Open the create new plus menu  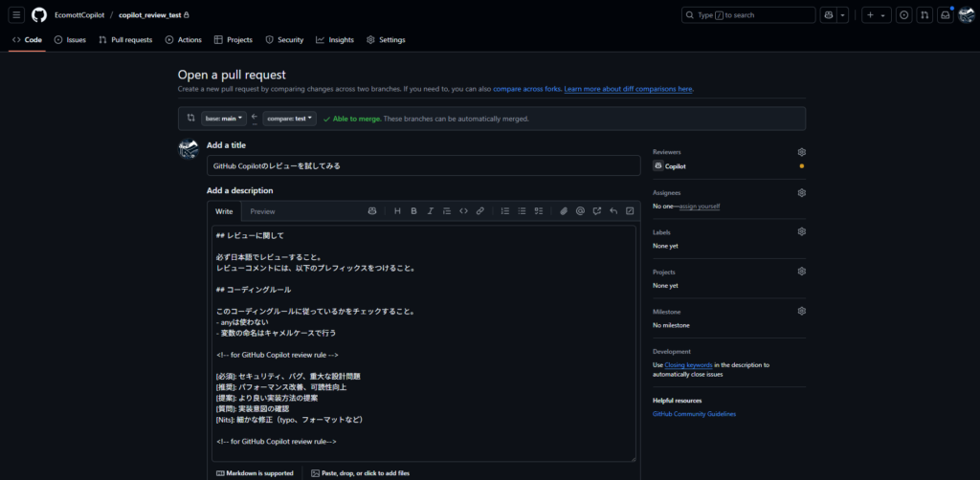[877, 15]
